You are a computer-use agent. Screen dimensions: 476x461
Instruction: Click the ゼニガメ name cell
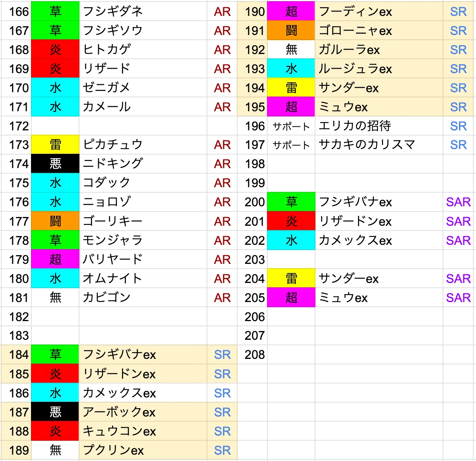point(143,88)
